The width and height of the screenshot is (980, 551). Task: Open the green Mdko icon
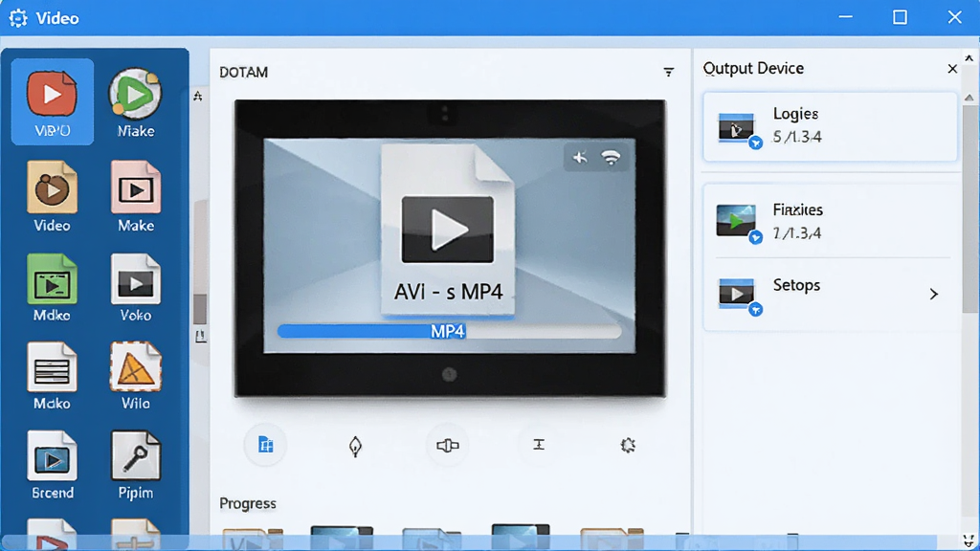click(52, 279)
